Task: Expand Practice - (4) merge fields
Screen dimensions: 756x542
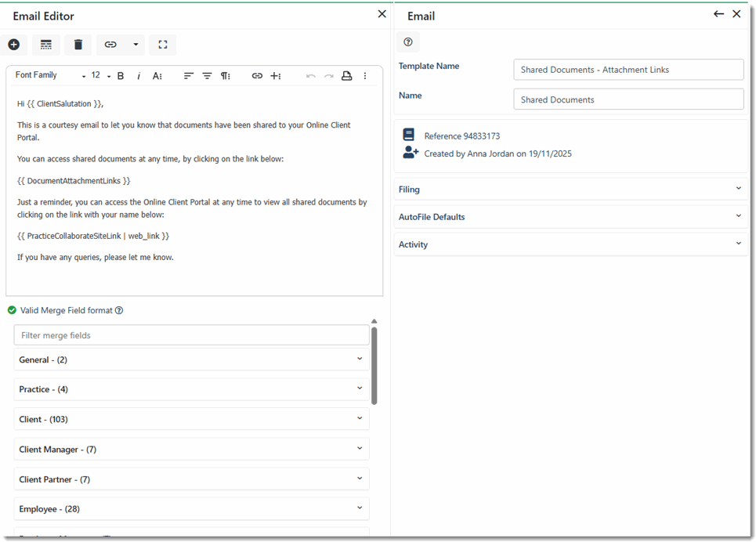Action: click(191, 389)
